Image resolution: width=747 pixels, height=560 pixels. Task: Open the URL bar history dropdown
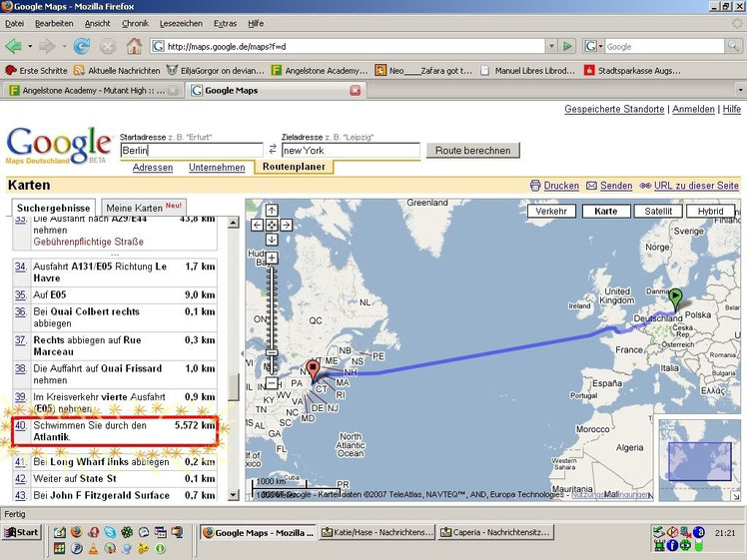[x=551, y=46]
